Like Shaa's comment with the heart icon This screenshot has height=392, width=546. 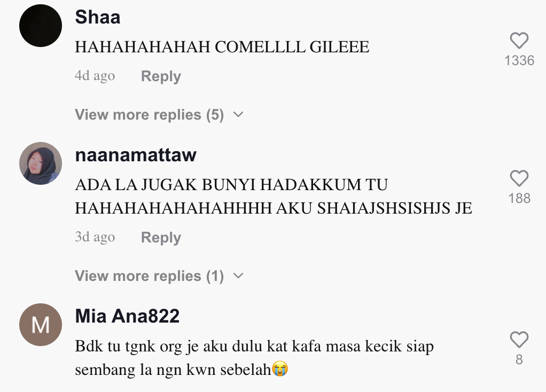[519, 41]
